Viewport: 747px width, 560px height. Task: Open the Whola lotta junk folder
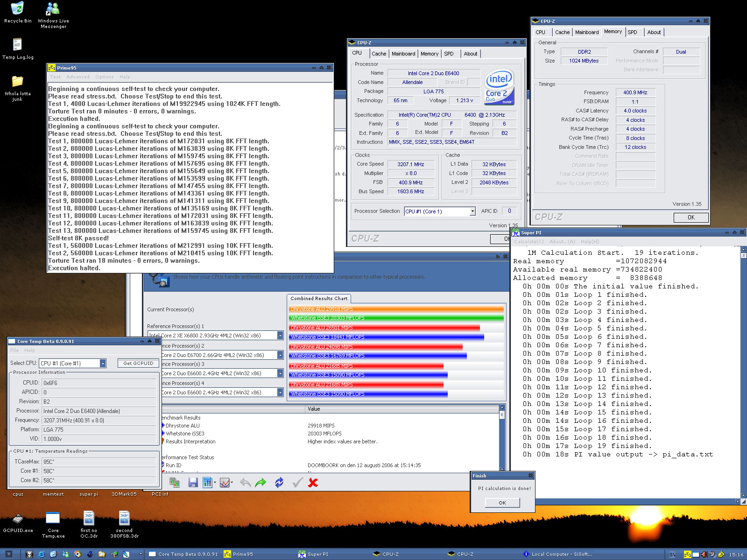pyautogui.click(x=17, y=88)
